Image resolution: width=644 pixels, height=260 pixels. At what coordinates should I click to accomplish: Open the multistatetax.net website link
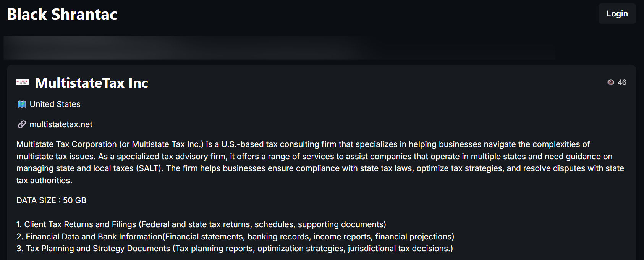[61, 124]
